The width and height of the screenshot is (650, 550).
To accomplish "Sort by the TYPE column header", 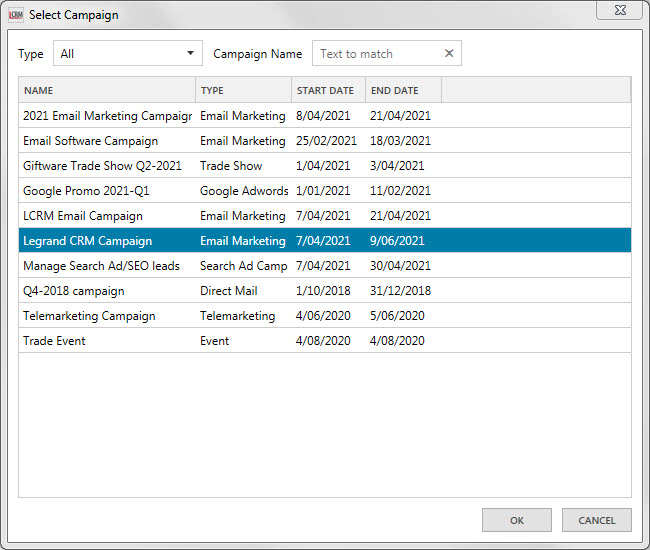I will click(x=243, y=91).
